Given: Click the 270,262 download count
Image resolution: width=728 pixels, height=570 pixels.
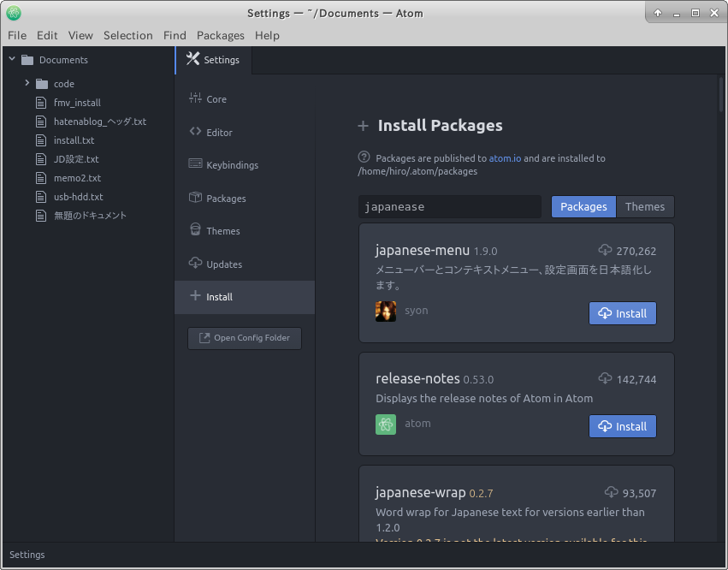Looking at the screenshot, I should pos(636,252).
